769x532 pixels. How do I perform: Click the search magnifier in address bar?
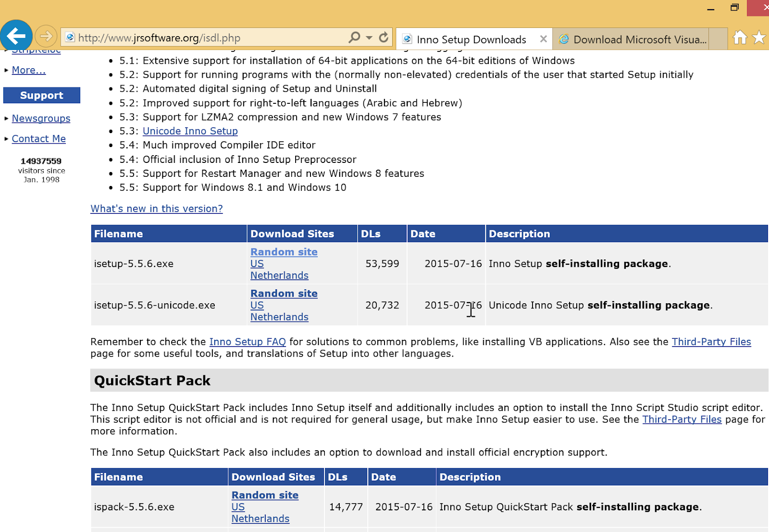[354, 37]
